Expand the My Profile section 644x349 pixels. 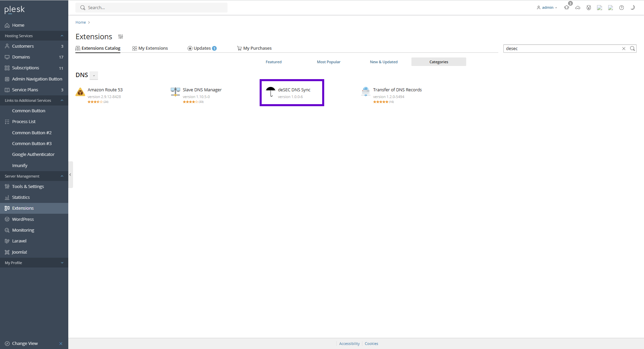point(62,262)
